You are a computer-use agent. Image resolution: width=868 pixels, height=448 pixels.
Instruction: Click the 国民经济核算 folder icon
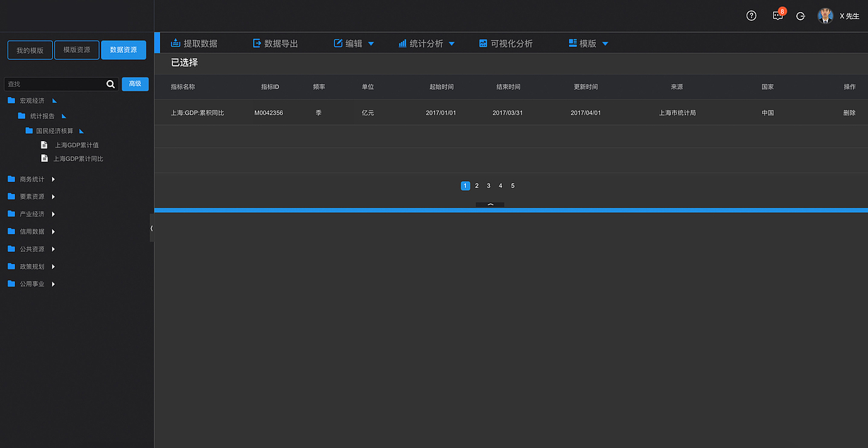pyautogui.click(x=29, y=130)
